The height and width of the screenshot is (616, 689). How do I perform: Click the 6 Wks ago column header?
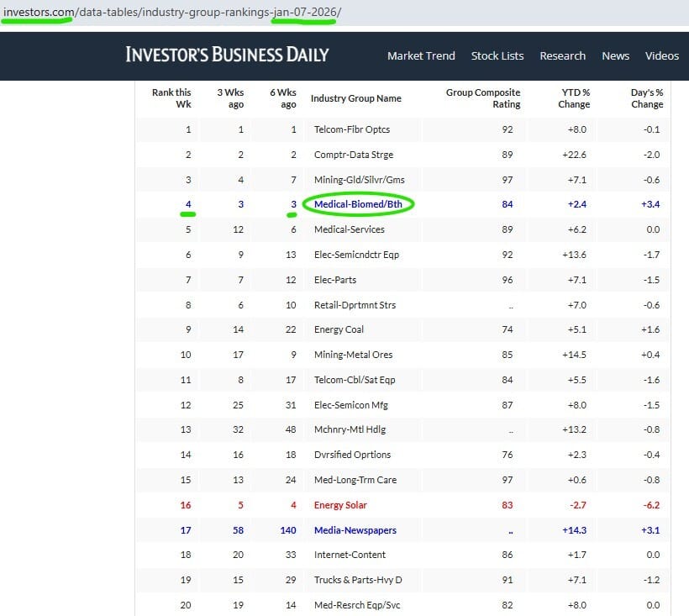[x=283, y=98]
